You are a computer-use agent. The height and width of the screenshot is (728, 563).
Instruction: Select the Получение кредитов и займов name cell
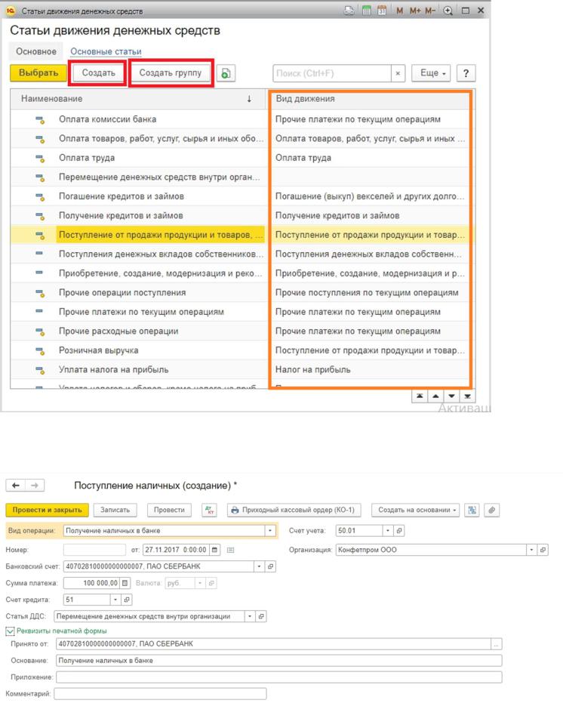(x=161, y=215)
